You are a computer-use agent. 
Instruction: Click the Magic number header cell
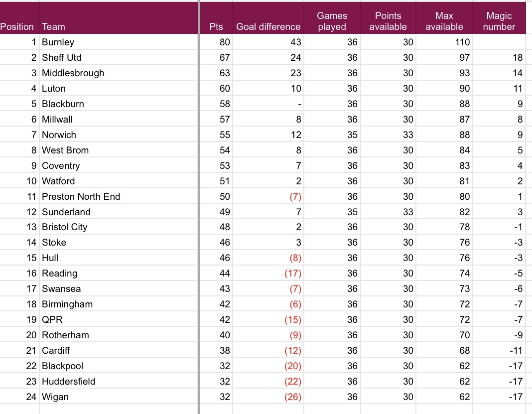(499, 21)
